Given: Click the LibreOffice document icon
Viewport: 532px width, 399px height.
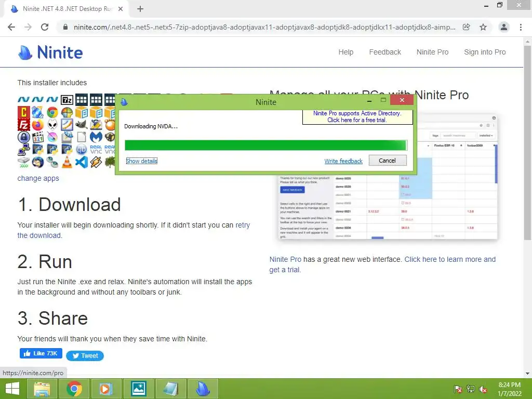Looking at the screenshot, I should pos(82,137).
